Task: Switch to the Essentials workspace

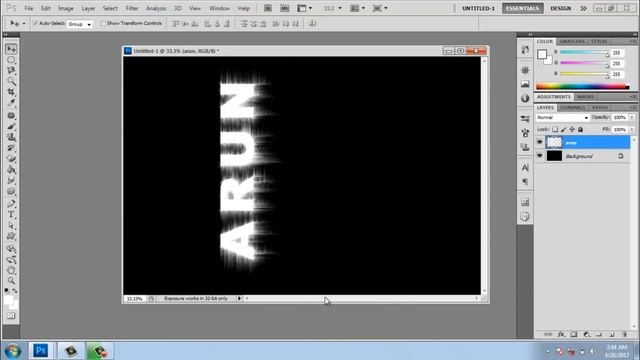Action: [522, 8]
